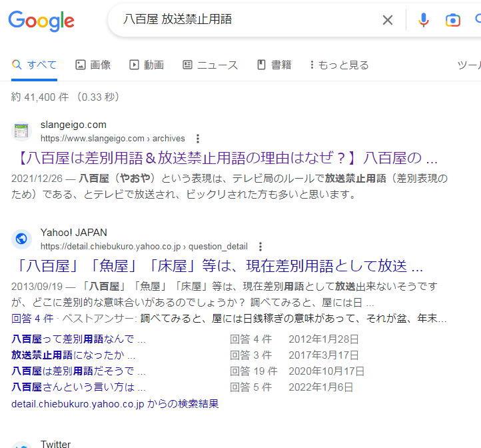Click the https://detail.chiebukuro.yahoo.co.jp › question_detail URL text

point(144,246)
